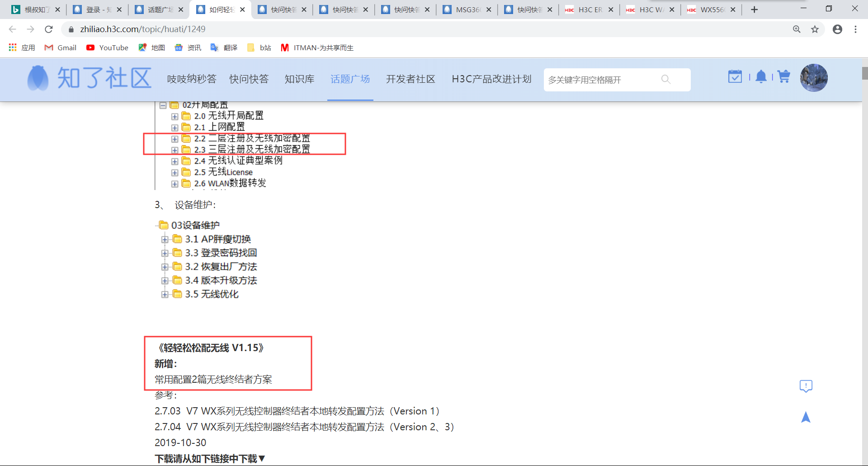Click the user avatar picture
Image resolution: width=868 pixels, height=466 pixels.
pos(814,78)
